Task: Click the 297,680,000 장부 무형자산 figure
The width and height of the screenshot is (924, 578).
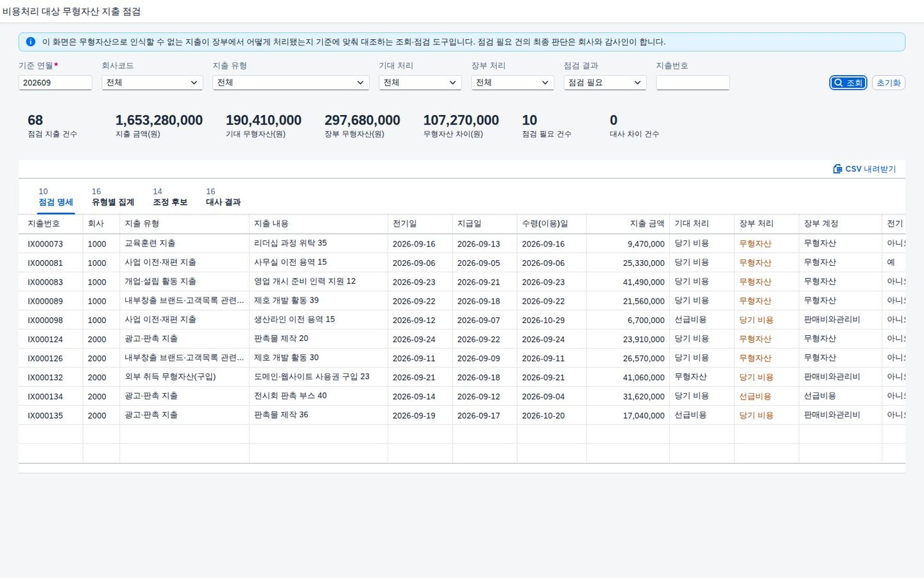Action: 362,121
